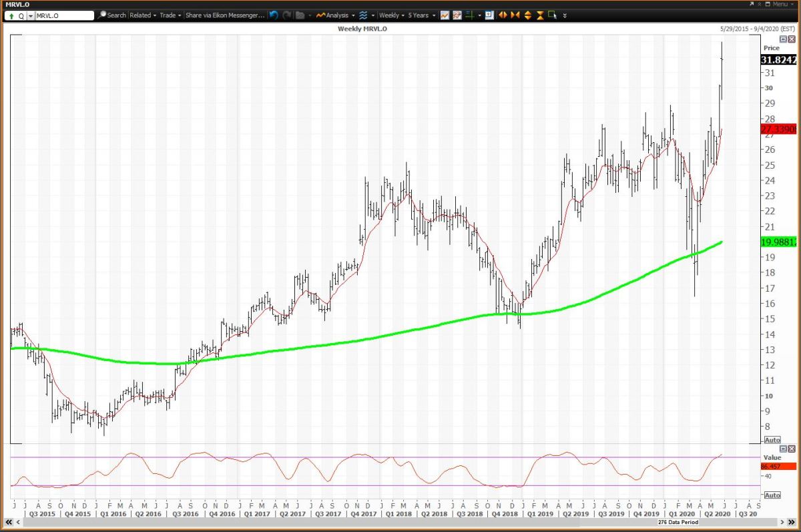
Task: Click the double right arrow scroll-to-end button
Action: (792, 522)
